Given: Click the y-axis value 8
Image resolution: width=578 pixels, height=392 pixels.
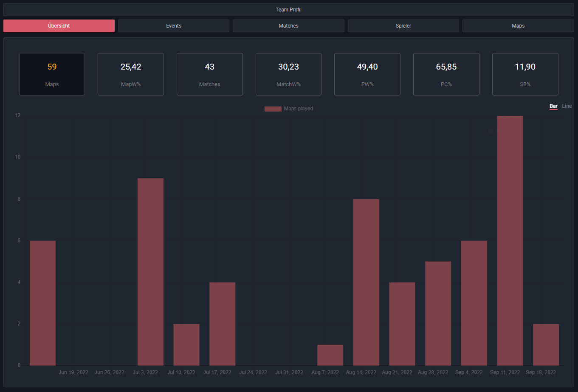Looking at the screenshot, I should click(19, 199).
